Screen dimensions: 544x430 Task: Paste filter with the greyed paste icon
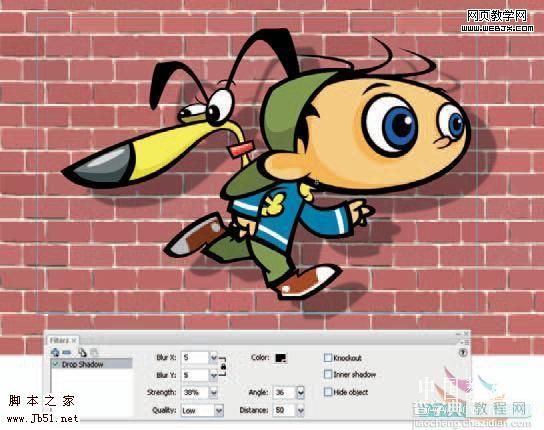click(x=94, y=353)
